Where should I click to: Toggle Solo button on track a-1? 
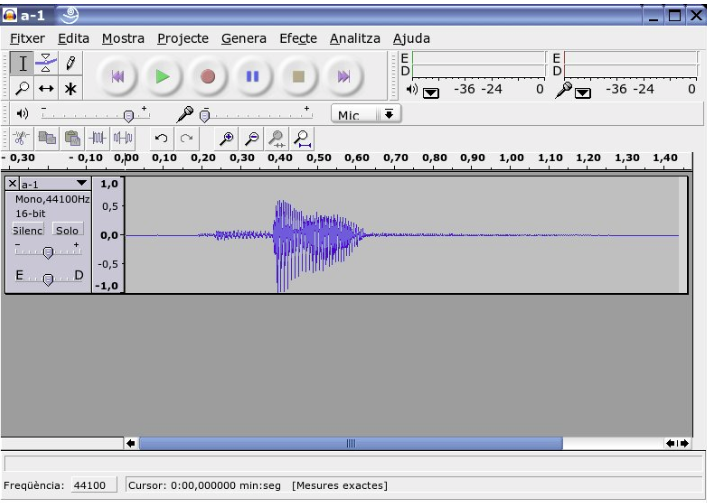click(68, 230)
